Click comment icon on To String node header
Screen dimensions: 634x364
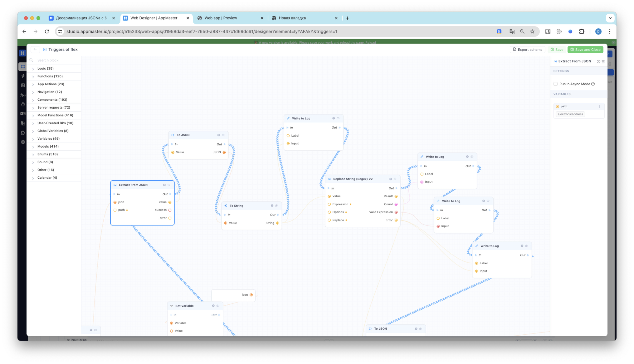pos(276,206)
